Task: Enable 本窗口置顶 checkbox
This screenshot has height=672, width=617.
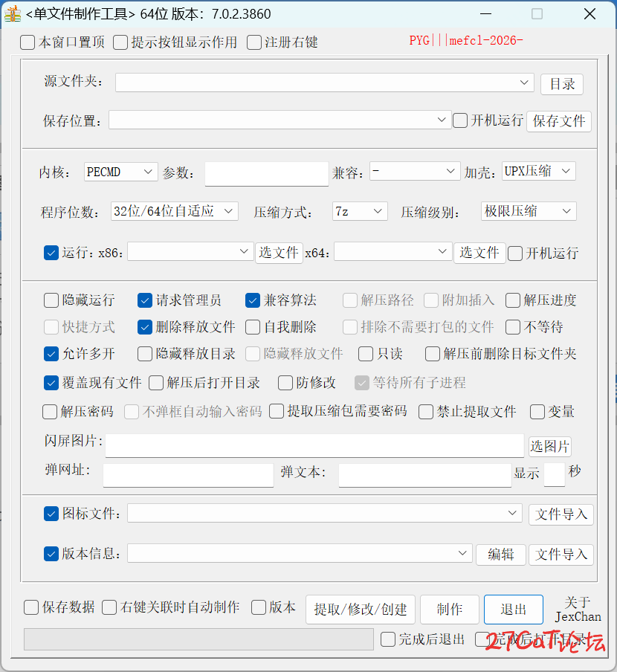Action: 28,42
